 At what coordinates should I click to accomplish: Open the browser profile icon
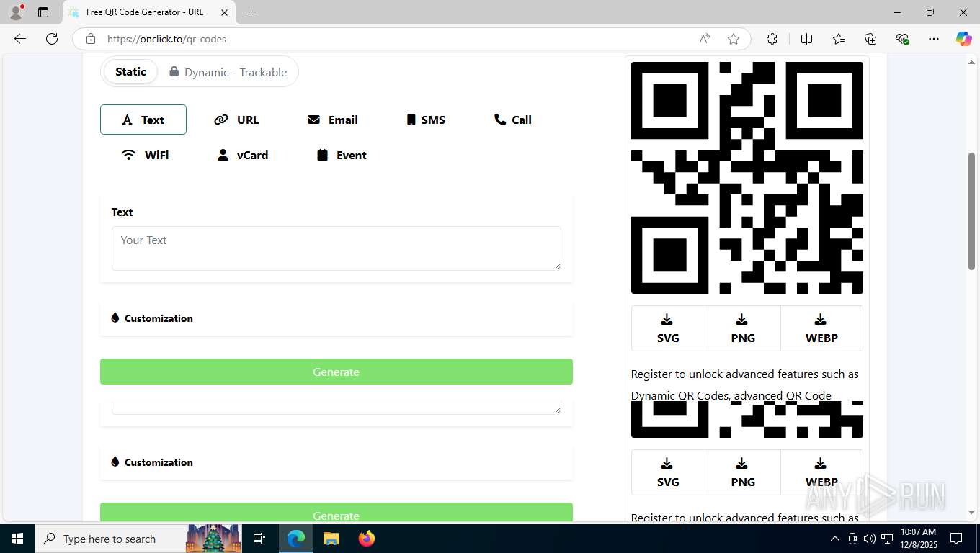16,12
